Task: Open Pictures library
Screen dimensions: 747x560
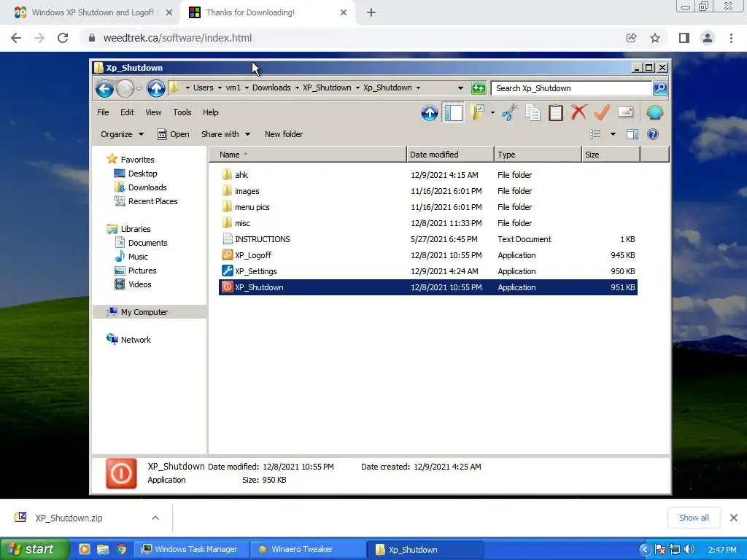Action: (x=142, y=271)
